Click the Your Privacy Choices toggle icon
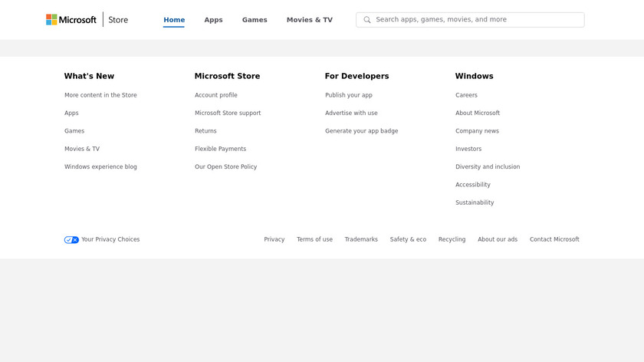The image size is (644, 362). tap(71, 239)
